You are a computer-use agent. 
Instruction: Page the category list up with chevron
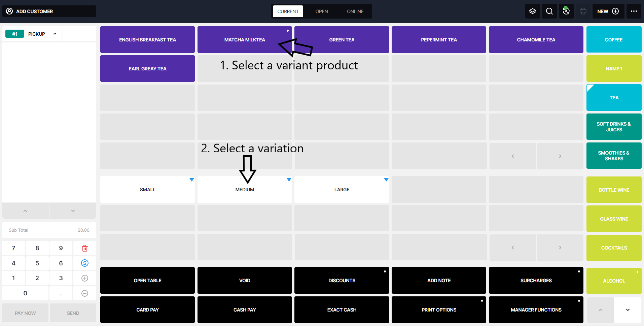click(x=600, y=310)
